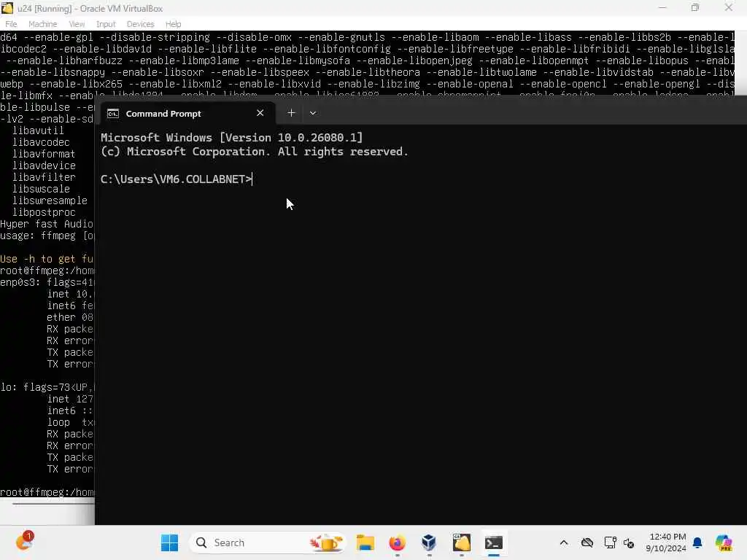Launch Firefox from the taskbar
Image resolution: width=747 pixels, height=560 pixels.
pyautogui.click(x=397, y=542)
